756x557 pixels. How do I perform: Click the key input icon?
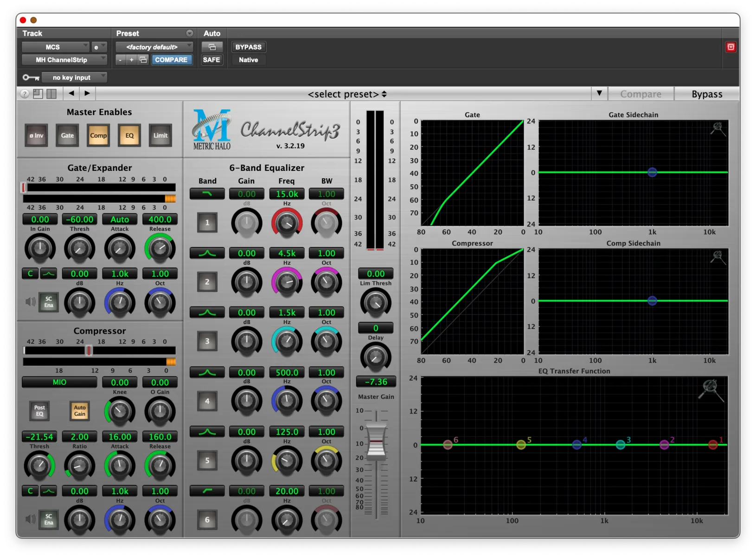[31, 78]
